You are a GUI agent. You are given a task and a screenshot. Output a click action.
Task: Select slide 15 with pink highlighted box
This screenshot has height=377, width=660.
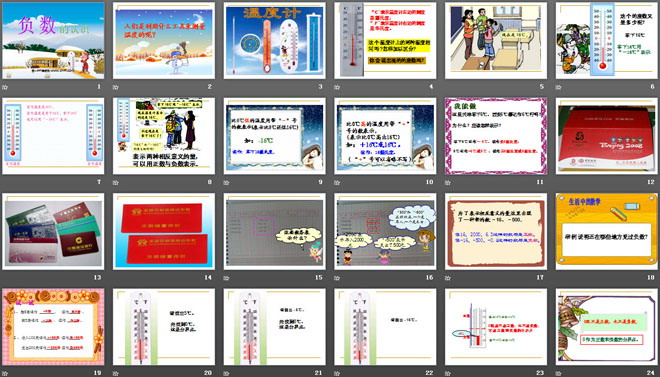coord(274,231)
